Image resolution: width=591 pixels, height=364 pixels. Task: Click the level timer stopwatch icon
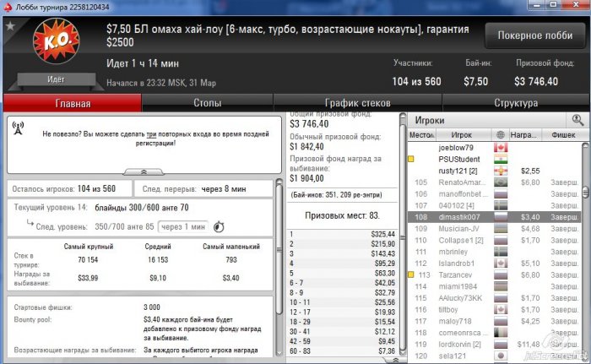(x=219, y=226)
